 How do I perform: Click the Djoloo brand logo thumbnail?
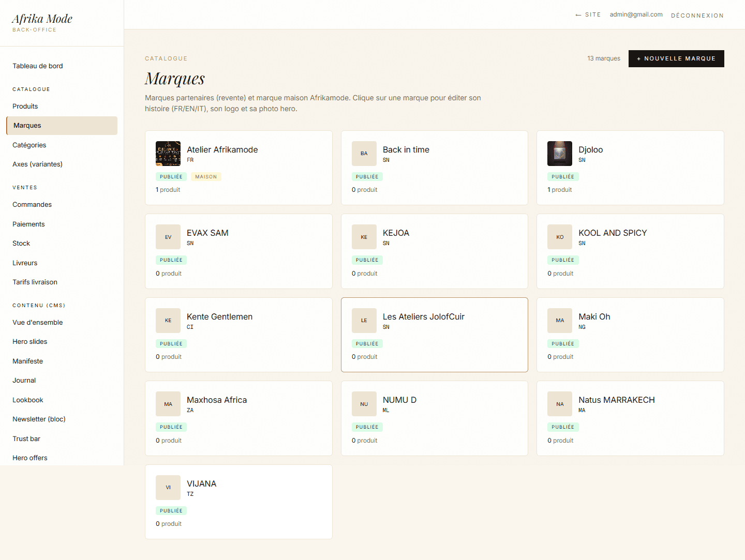(560, 154)
